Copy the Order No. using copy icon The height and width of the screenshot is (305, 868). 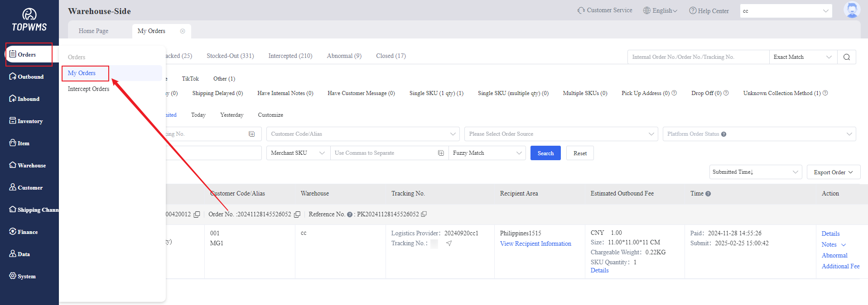point(297,214)
